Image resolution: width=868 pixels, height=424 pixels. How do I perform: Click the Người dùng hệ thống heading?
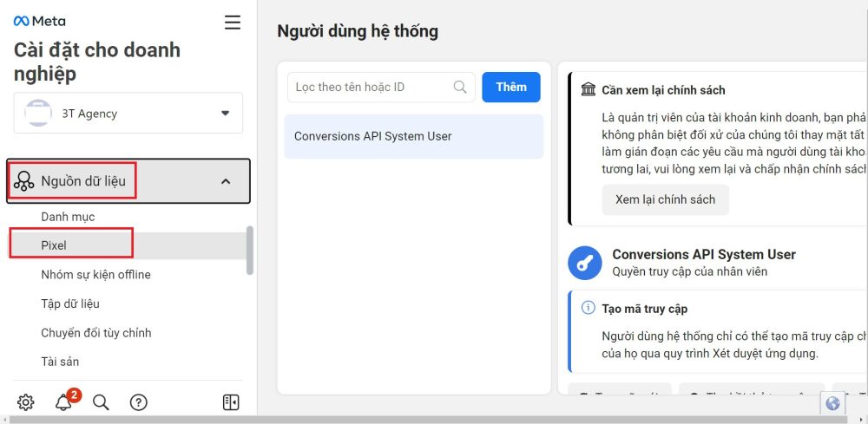click(x=358, y=31)
